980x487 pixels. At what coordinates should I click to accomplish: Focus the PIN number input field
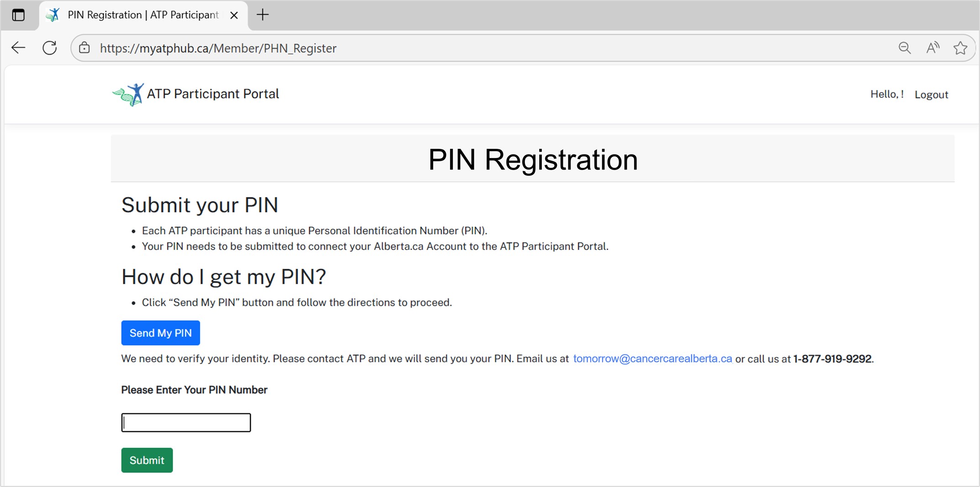pos(186,423)
